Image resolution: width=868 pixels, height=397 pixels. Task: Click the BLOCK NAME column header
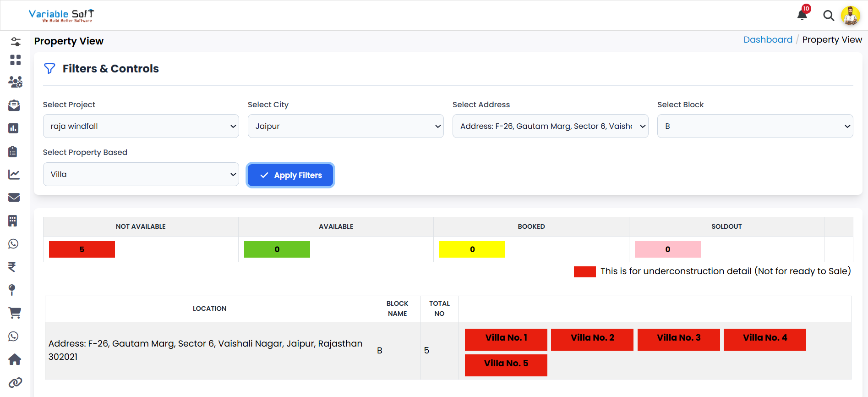(x=397, y=309)
